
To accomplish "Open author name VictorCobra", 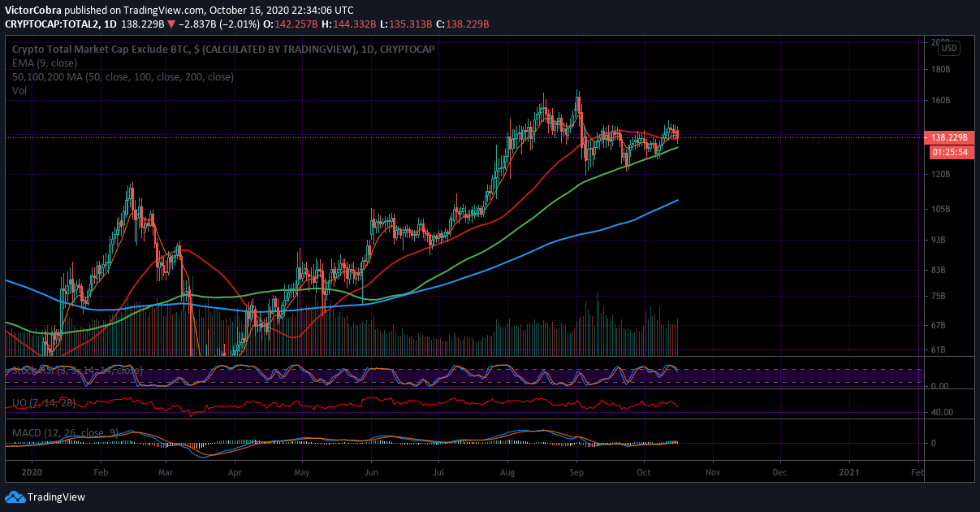I will click(32, 11).
